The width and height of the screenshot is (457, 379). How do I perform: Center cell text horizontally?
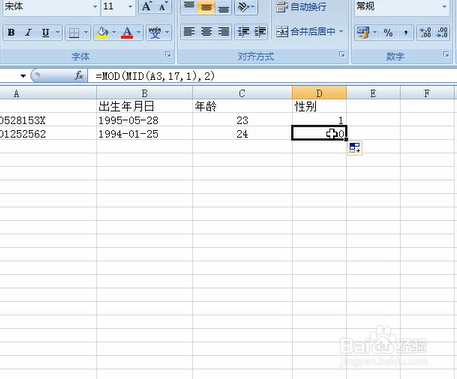click(x=206, y=32)
